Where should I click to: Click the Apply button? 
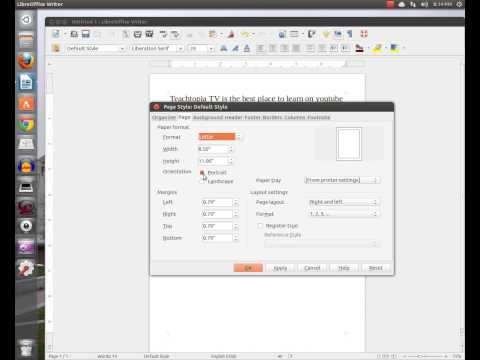280,268
